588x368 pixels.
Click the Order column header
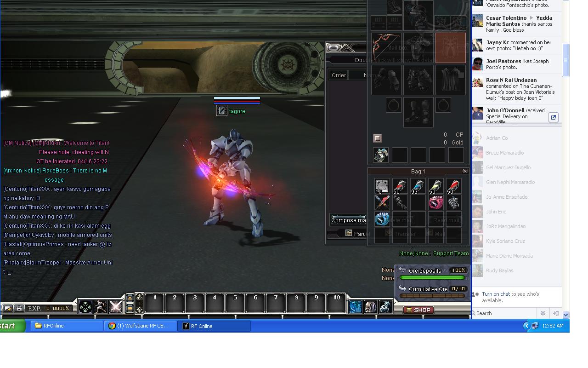(x=339, y=75)
